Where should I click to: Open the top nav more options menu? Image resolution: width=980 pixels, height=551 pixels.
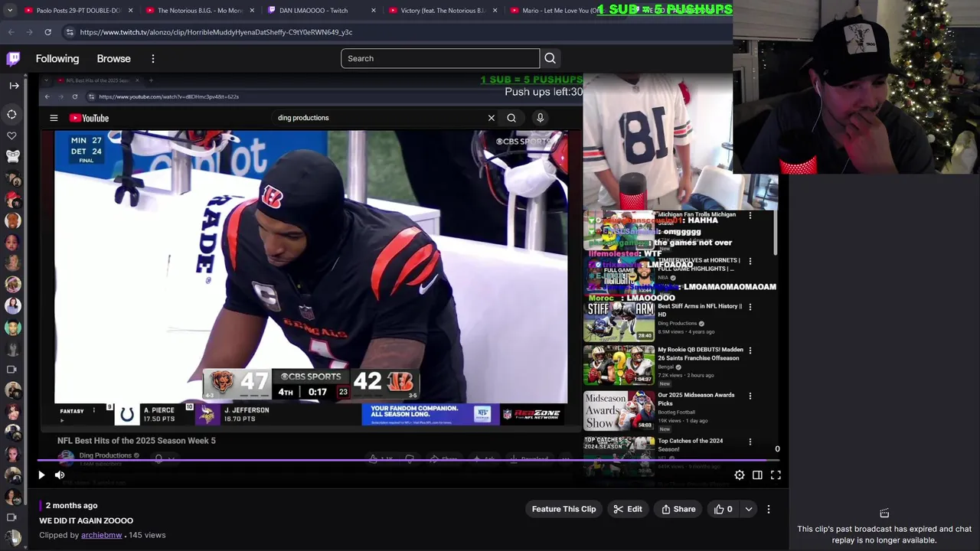point(153,59)
